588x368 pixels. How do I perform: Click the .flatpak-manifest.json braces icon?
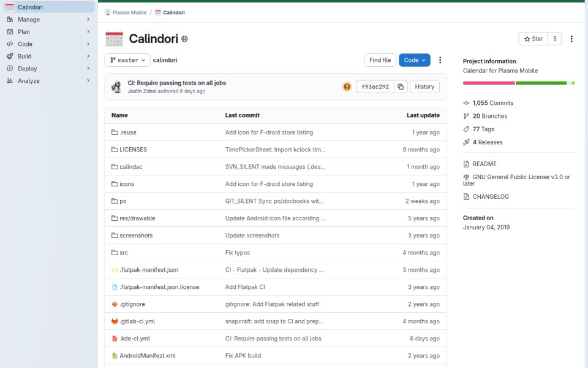click(115, 270)
